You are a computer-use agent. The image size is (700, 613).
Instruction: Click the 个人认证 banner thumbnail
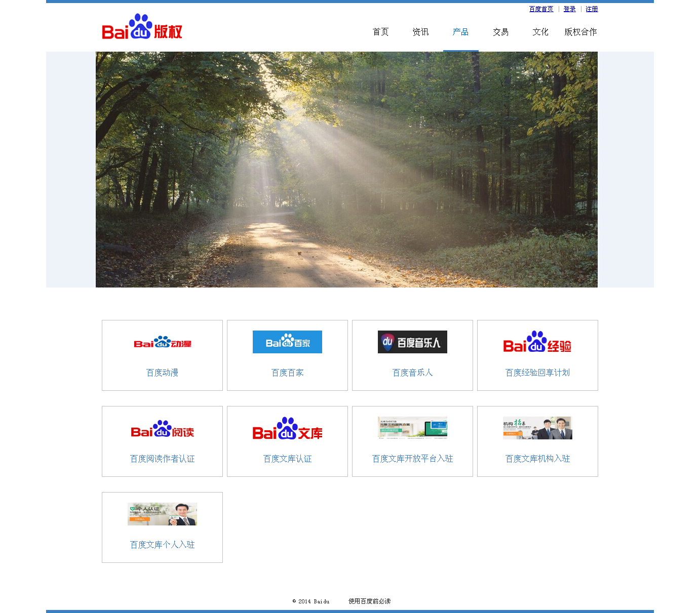coord(162,514)
